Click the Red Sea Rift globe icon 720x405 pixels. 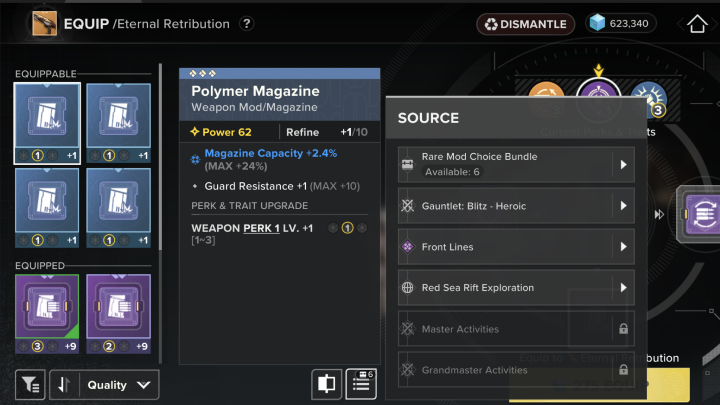click(407, 287)
